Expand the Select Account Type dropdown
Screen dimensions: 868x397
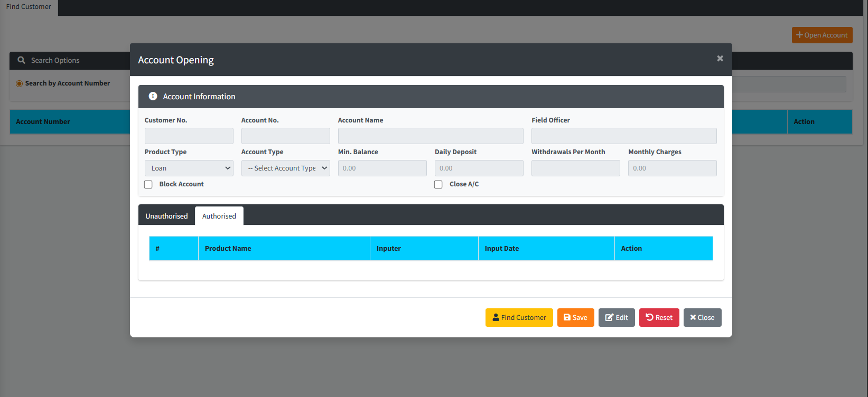(285, 168)
